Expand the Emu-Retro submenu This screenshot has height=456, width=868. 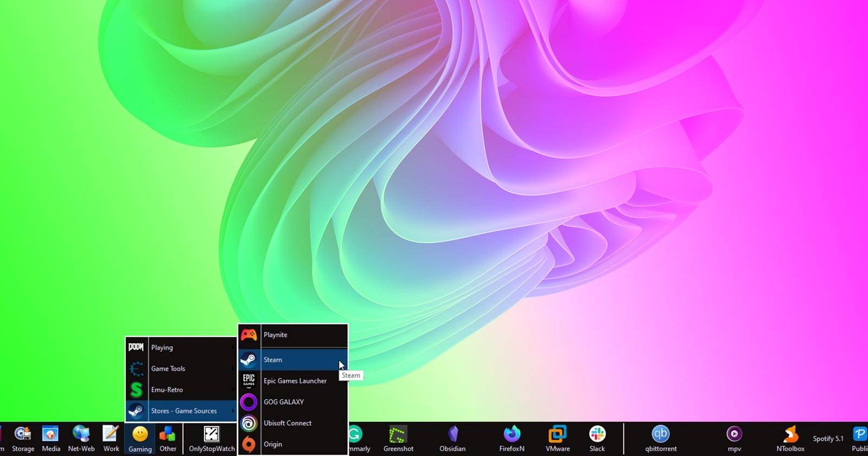(181, 390)
